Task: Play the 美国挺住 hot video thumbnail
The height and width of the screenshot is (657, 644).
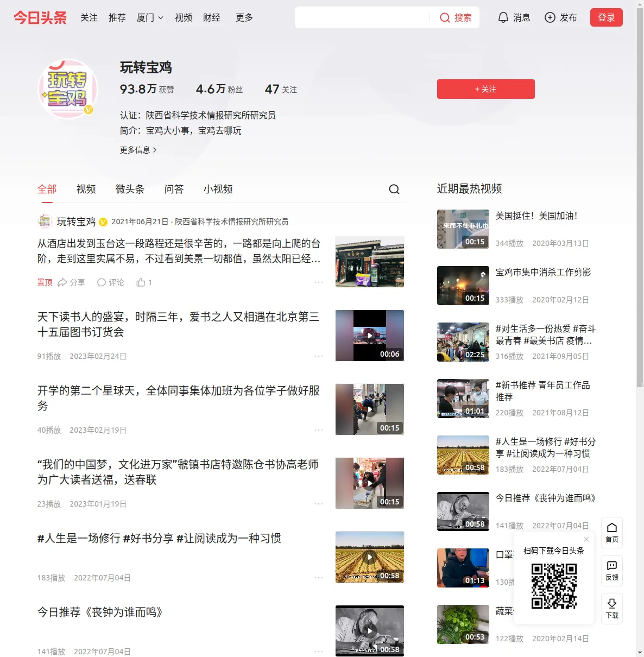Action: (463, 229)
